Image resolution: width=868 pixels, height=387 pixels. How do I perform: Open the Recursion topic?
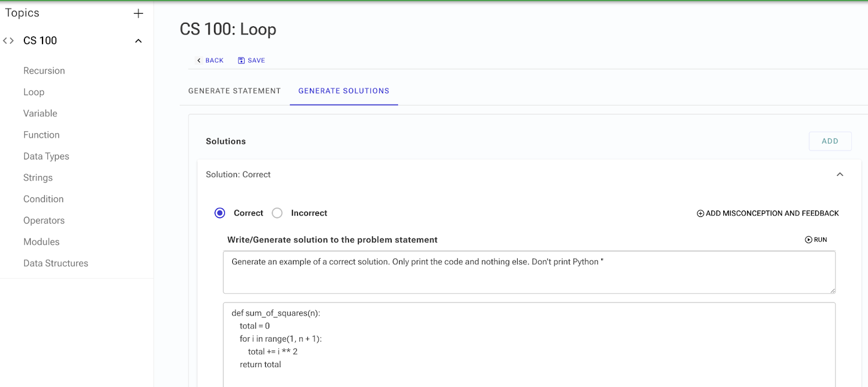pyautogui.click(x=44, y=71)
